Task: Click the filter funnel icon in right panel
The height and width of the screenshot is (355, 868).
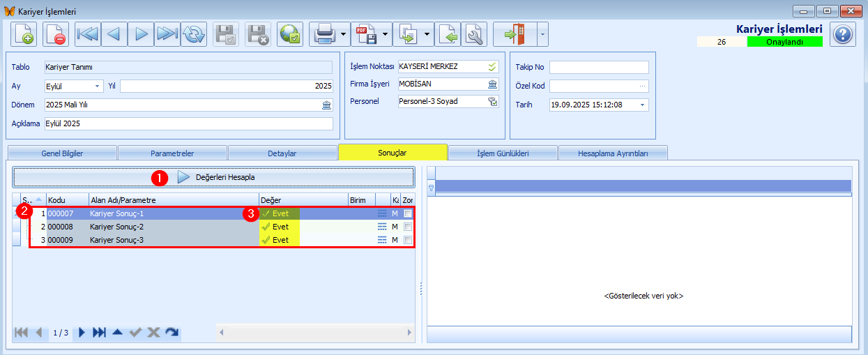Action: 431,188
